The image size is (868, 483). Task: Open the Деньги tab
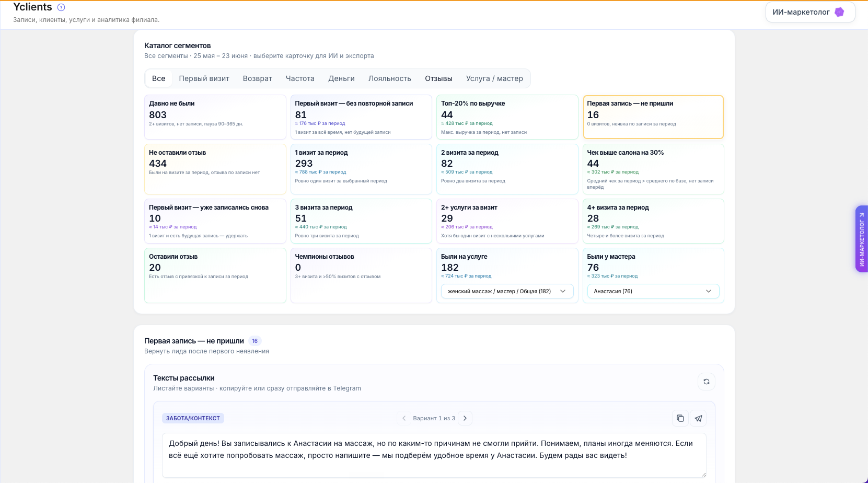[x=342, y=78]
